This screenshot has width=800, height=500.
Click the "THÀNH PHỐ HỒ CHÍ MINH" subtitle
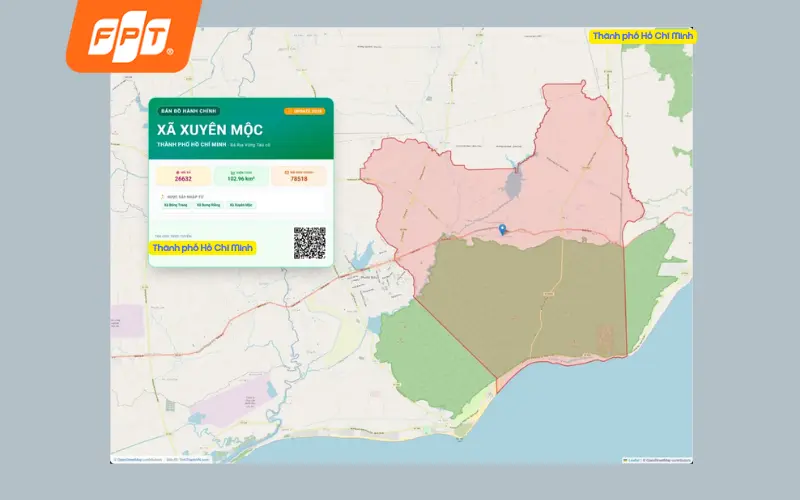point(191,144)
